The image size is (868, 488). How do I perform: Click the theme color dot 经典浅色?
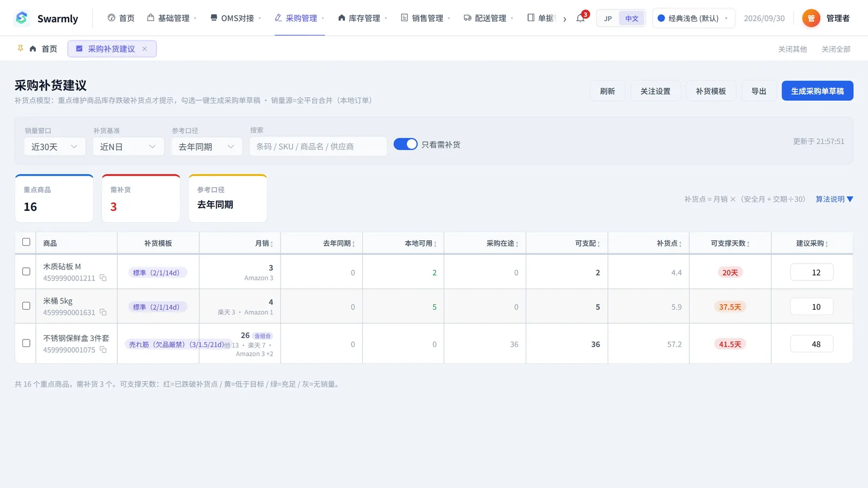click(661, 18)
